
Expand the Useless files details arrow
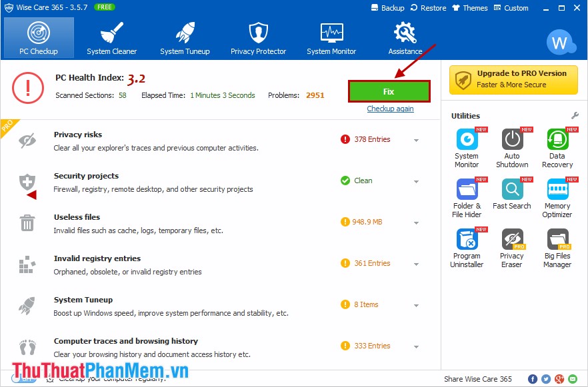416,222
